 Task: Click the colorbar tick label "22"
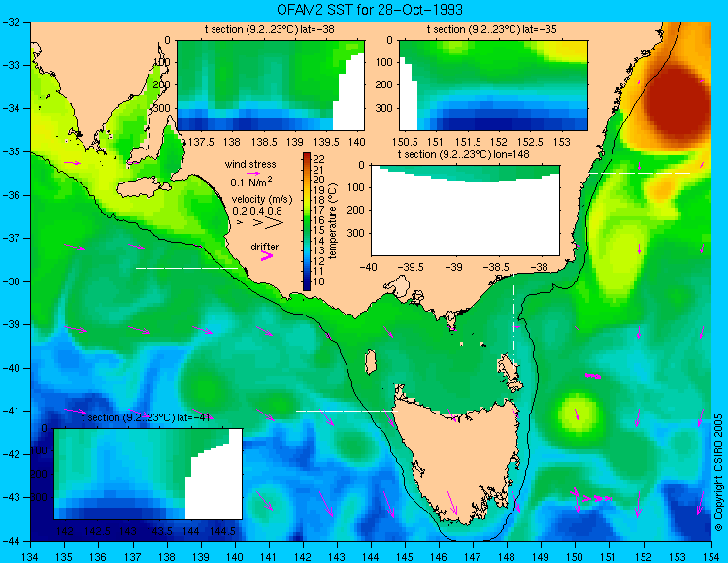(x=319, y=159)
